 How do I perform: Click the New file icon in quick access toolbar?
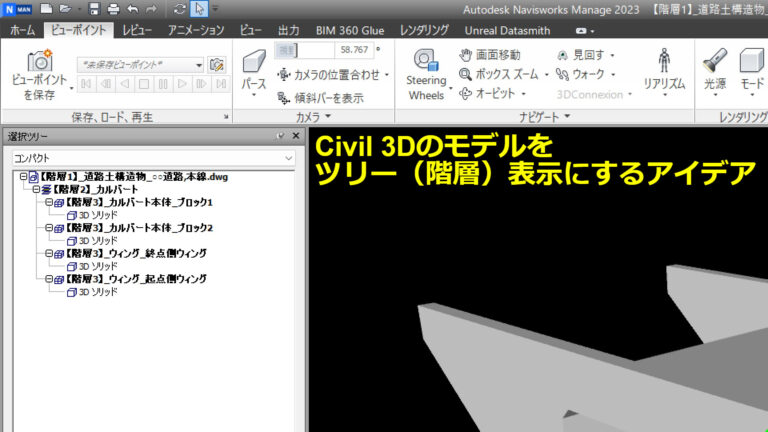tap(46, 8)
